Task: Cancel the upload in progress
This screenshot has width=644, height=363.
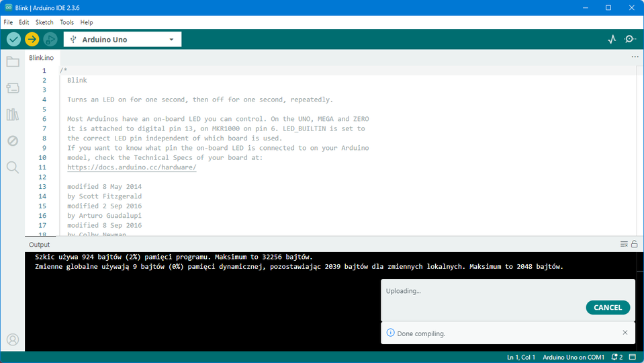Action: (608, 307)
